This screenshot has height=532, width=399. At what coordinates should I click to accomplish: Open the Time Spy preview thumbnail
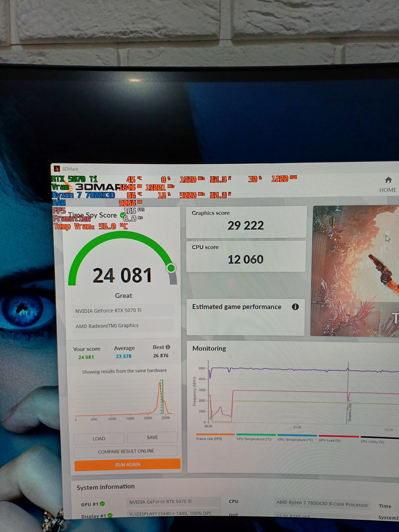tap(355, 271)
